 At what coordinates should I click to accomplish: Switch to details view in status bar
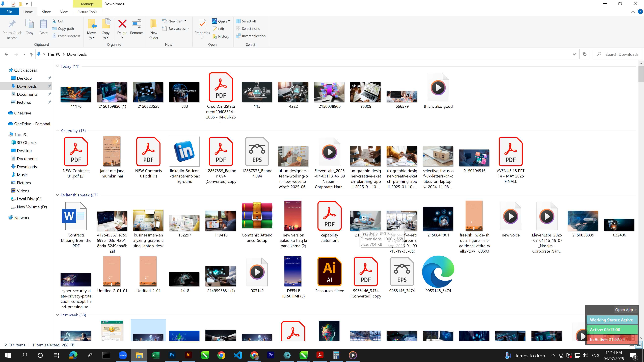pos(632,345)
